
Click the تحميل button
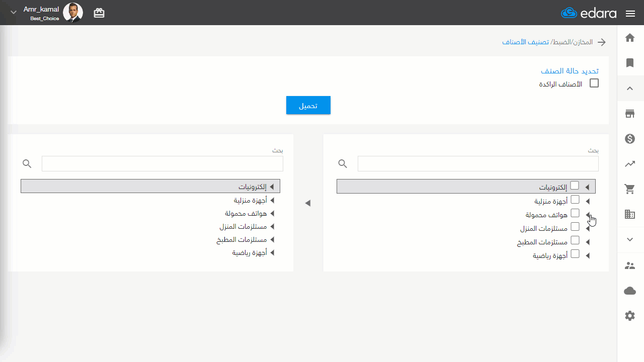(x=308, y=105)
